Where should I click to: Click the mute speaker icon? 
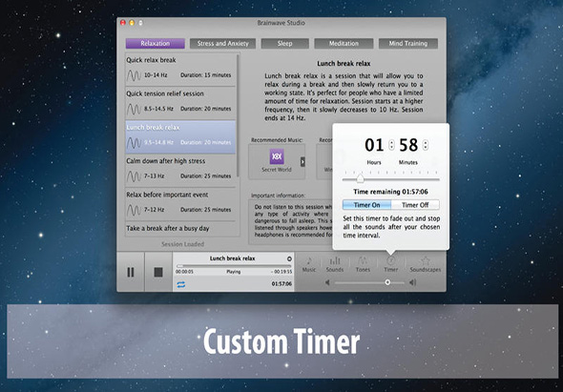[x=327, y=282]
